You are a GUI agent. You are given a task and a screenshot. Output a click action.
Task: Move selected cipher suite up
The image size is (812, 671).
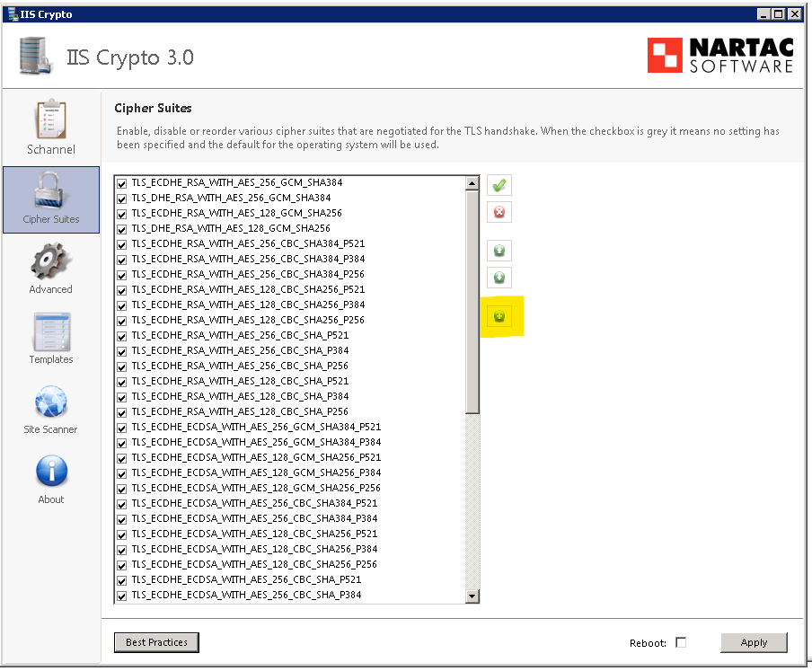[x=499, y=251]
